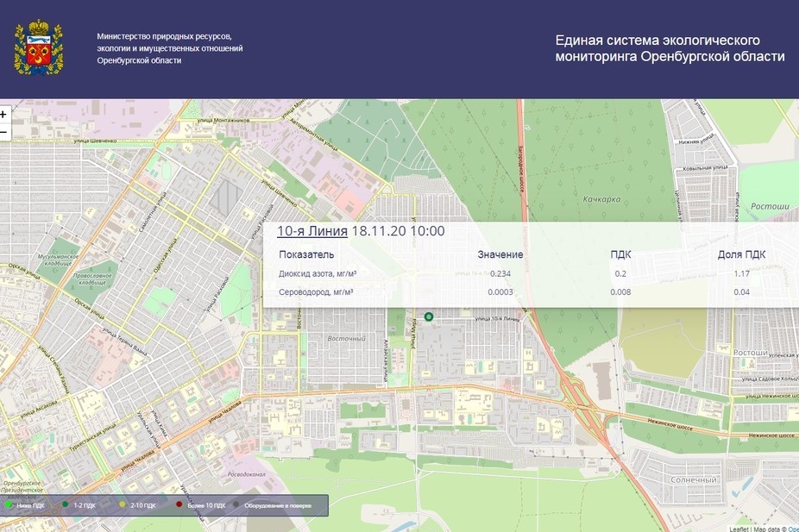Click the Авторемонтная улица street label
799x532 pixels.
pos(314,135)
